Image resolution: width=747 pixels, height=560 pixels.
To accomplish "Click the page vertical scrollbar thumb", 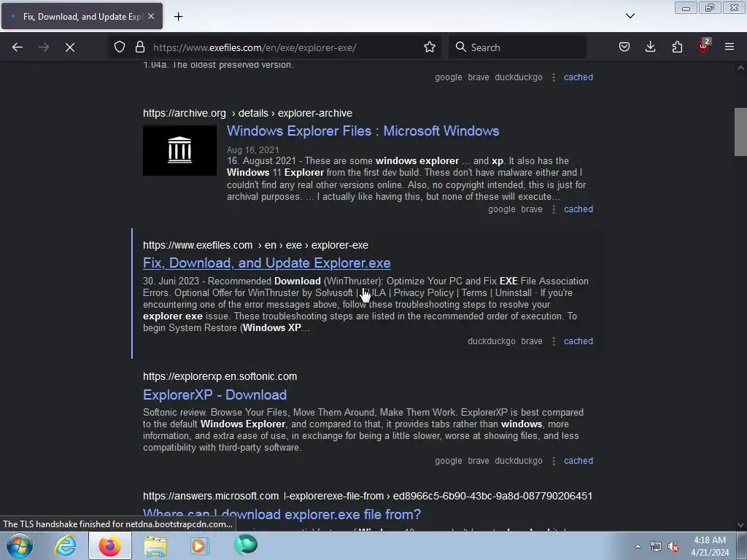I will click(740, 132).
